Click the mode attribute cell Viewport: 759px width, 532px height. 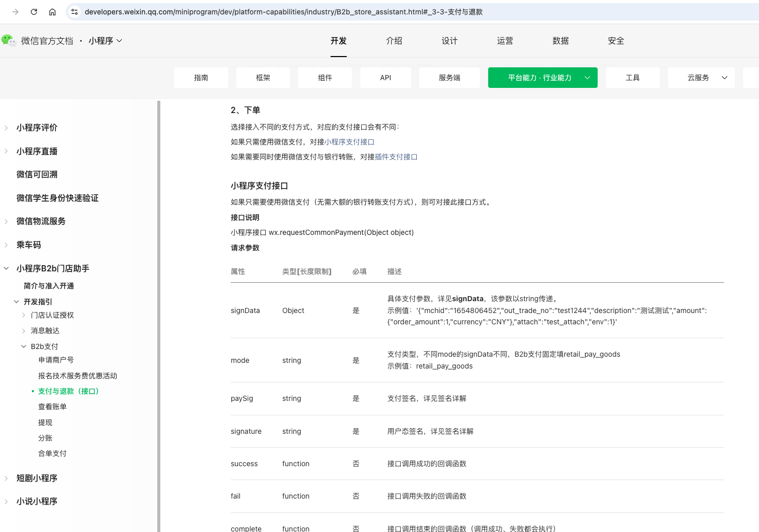240,360
